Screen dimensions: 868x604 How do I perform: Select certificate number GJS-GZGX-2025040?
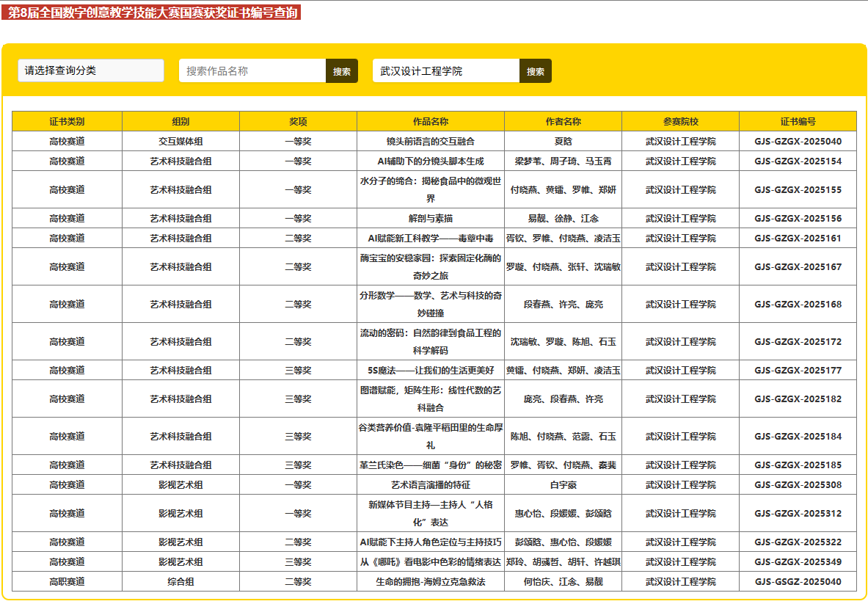[x=798, y=142]
